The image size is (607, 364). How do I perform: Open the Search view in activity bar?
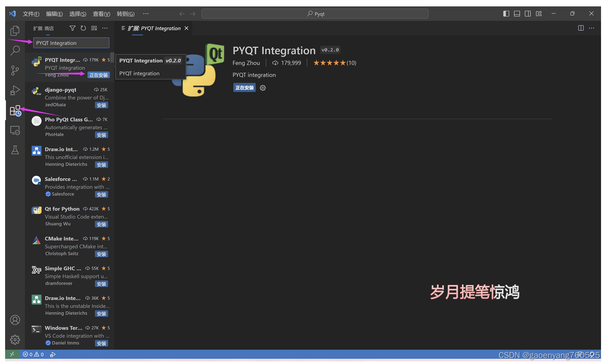(15, 50)
